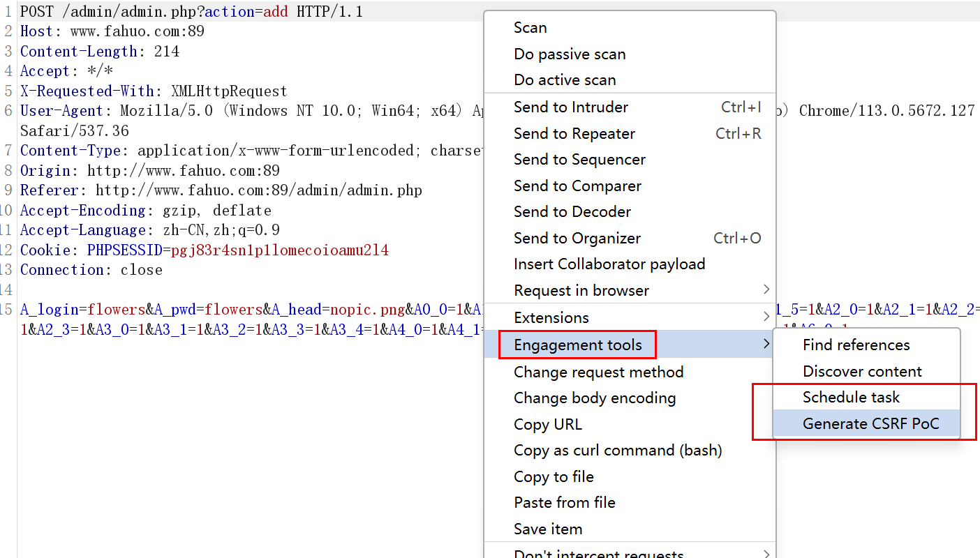This screenshot has height=558, width=980.
Task: Click the Connection: close header
Action: click(x=91, y=270)
